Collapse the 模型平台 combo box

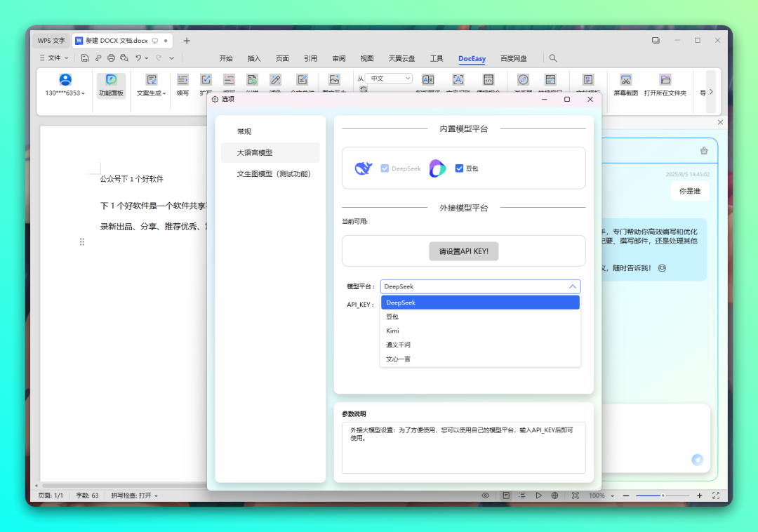573,286
